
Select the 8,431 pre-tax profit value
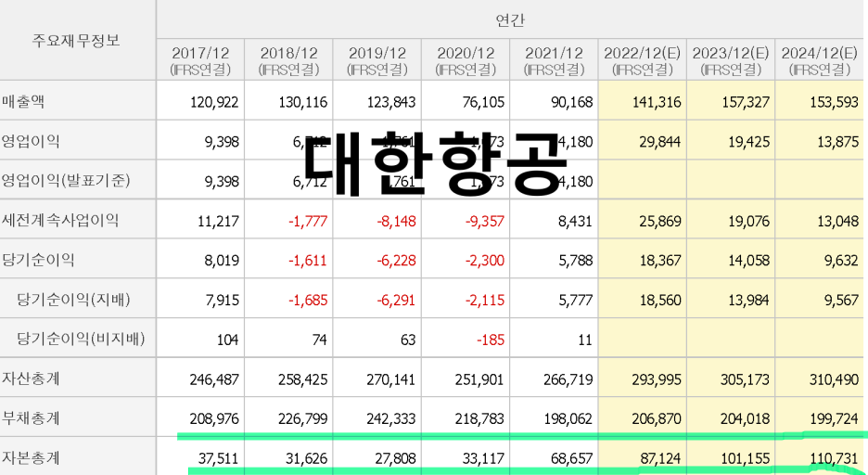[576, 222]
